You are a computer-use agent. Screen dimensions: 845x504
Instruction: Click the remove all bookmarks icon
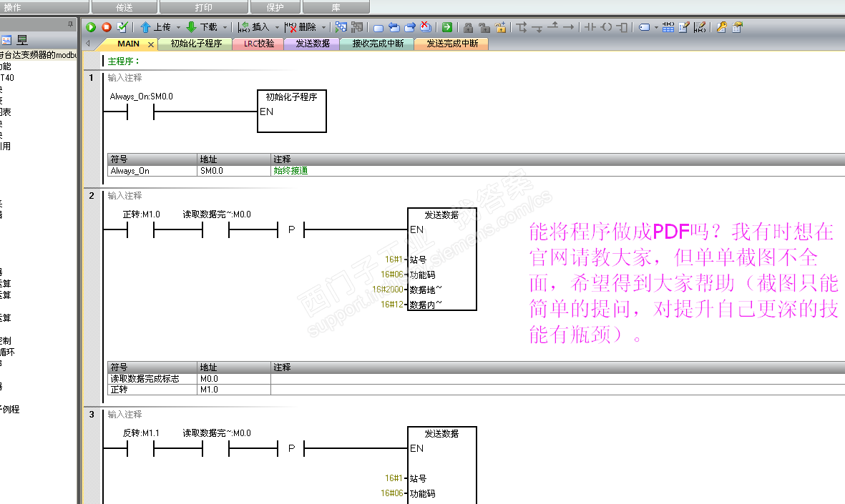point(426,27)
